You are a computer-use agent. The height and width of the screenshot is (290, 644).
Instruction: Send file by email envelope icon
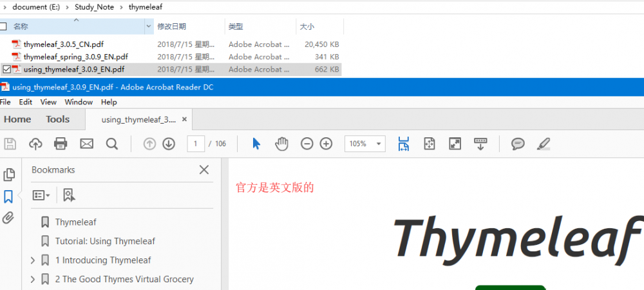click(87, 144)
